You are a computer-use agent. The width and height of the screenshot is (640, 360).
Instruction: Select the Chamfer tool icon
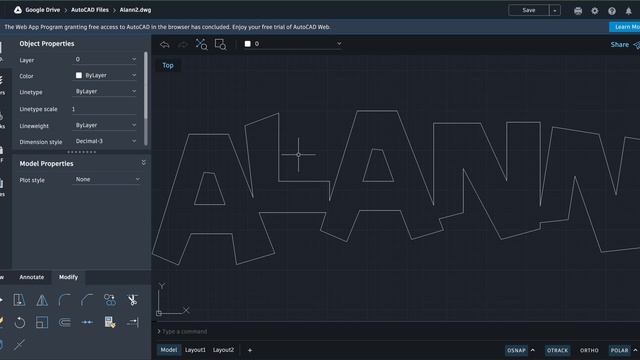87,300
